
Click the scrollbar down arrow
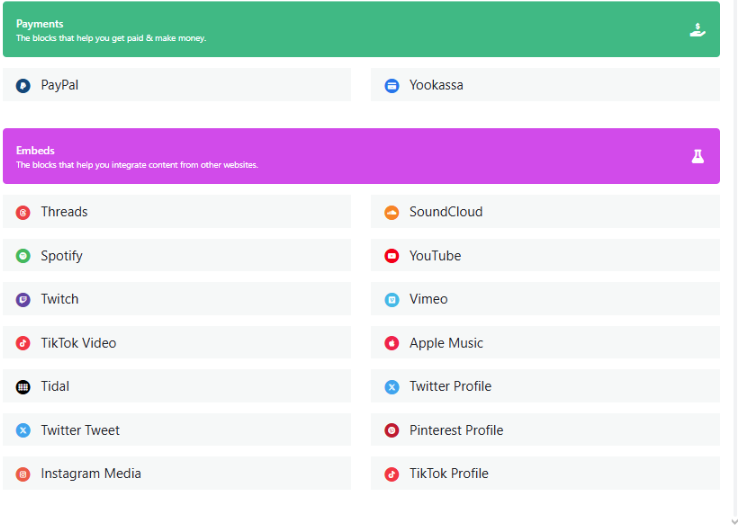tap(734, 522)
